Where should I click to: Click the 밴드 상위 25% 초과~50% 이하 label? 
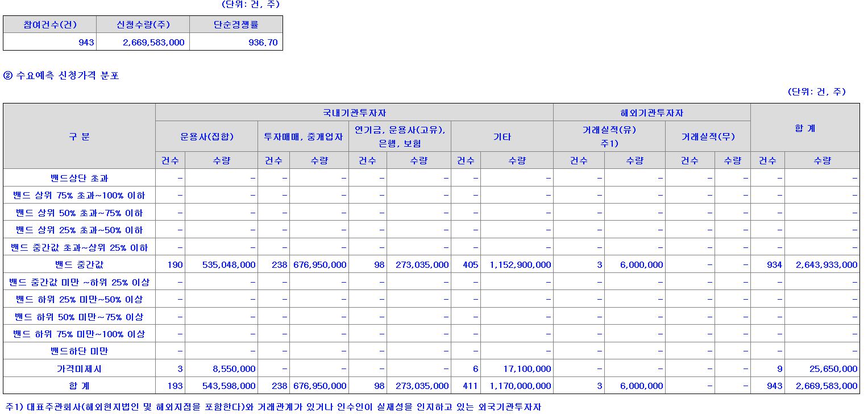pos(79,230)
